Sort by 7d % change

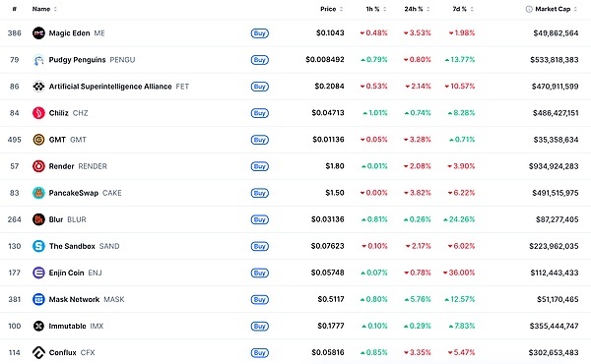point(463,9)
